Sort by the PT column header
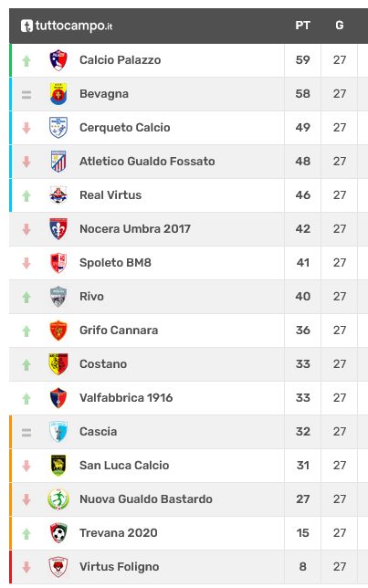The image size is (368, 588). pyautogui.click(x=303, y=26)
